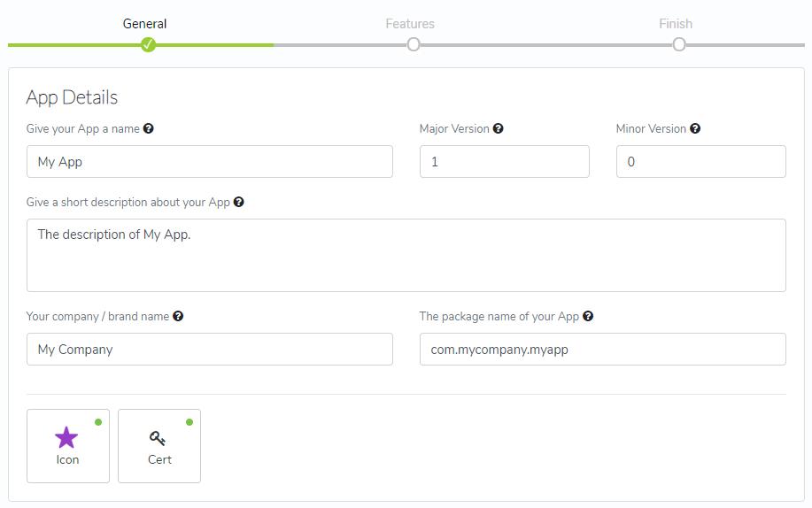812x508 pixels.
Task: Open the Cert key tile
Action: point(159,446)
